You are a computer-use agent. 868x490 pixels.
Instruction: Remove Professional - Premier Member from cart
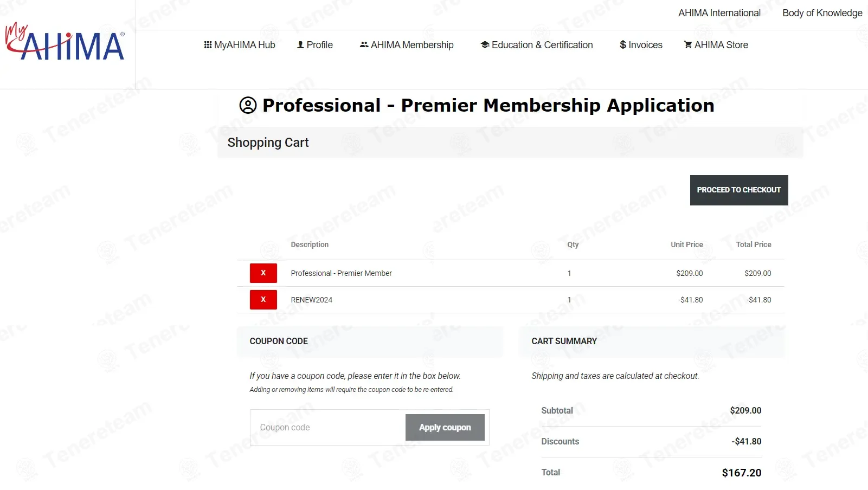pos(263,273)
